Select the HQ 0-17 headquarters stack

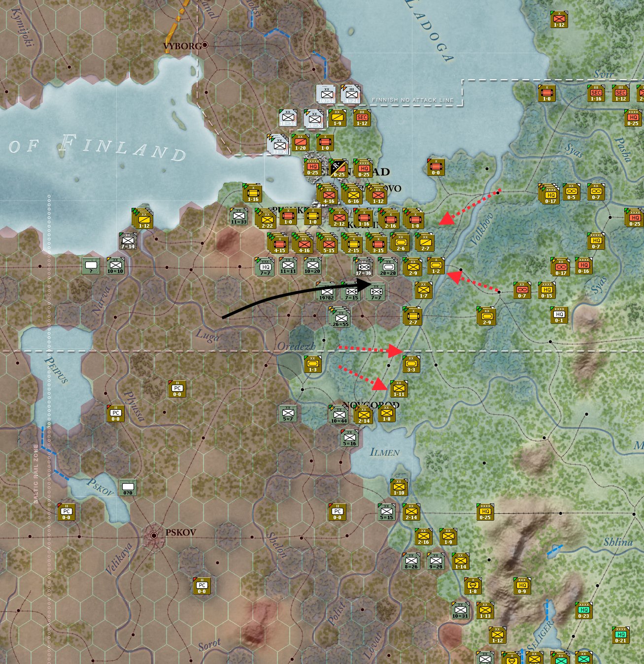coord(549,194)
